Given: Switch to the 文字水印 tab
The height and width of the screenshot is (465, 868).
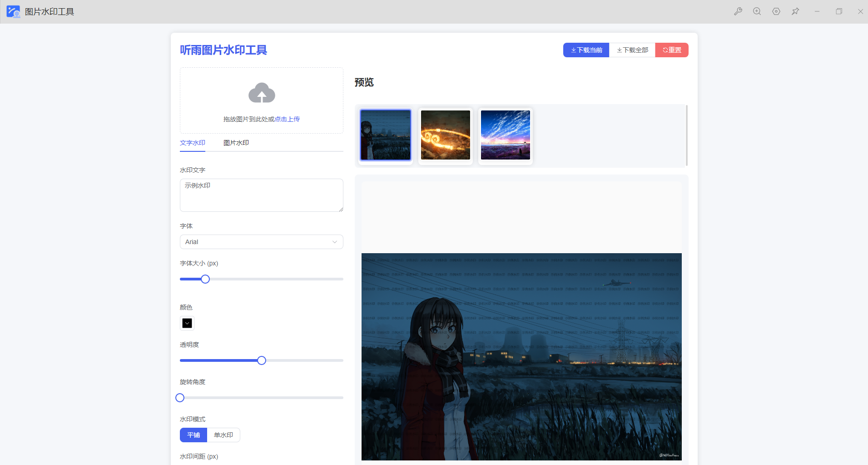Looking at the screenshot, I should (x=193, y=143).
